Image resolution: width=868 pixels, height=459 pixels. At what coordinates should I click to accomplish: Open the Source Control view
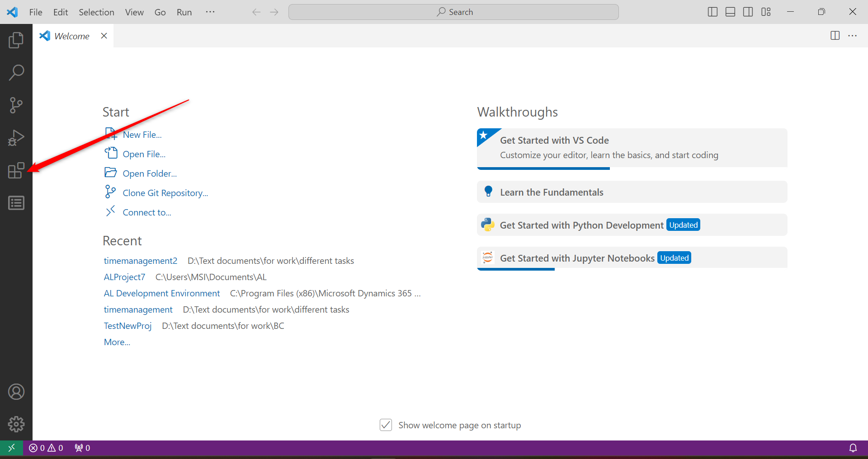pyautogui.click(x=16, y=105)
